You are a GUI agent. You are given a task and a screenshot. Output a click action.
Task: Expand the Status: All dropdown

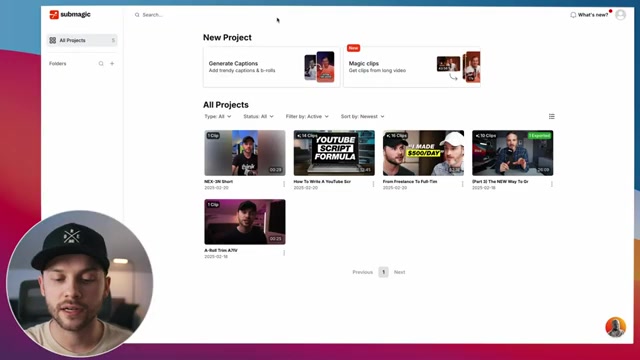[258, 116]
